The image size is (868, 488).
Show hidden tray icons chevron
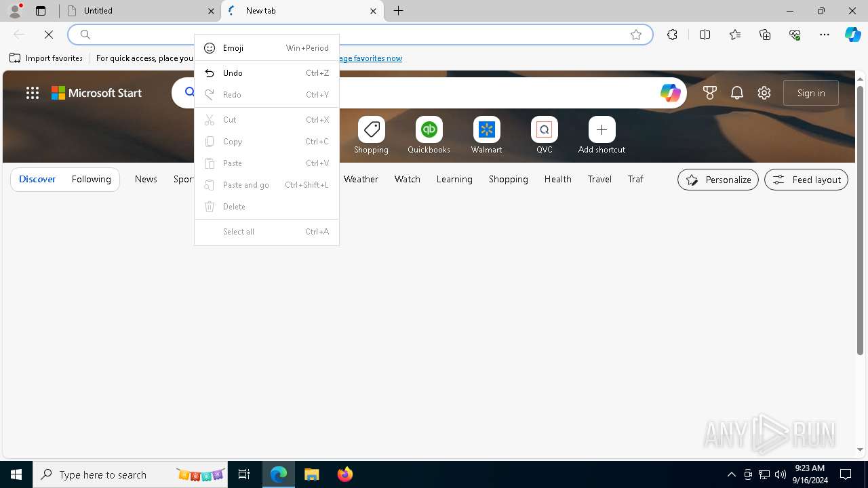coord(731,474)
